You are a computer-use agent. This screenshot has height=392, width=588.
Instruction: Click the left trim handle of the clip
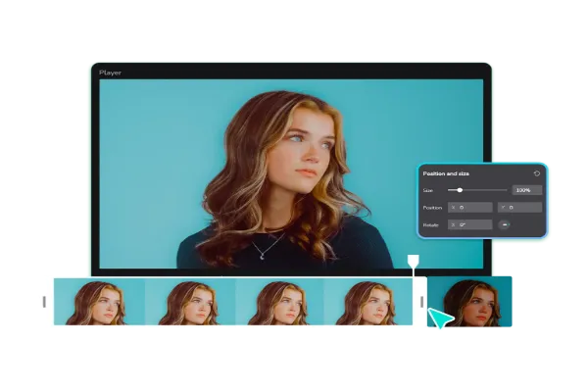[x=44, y=302]
